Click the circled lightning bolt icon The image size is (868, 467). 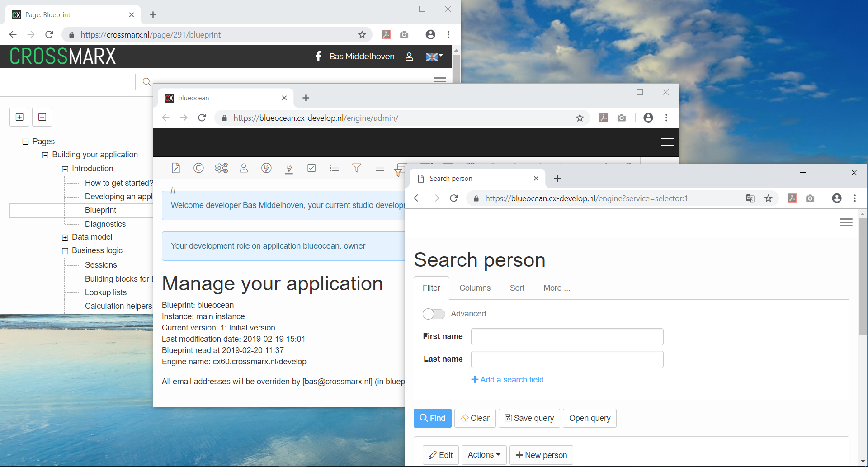pyautogui.click(x=266, y=168)
